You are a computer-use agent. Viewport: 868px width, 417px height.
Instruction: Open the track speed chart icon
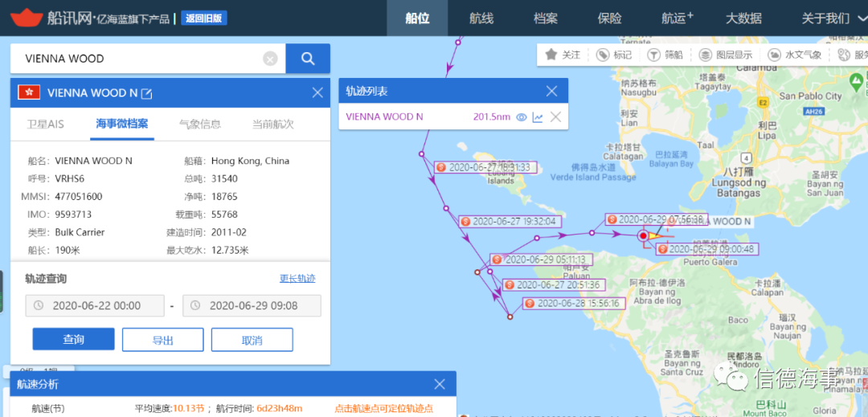538,117
